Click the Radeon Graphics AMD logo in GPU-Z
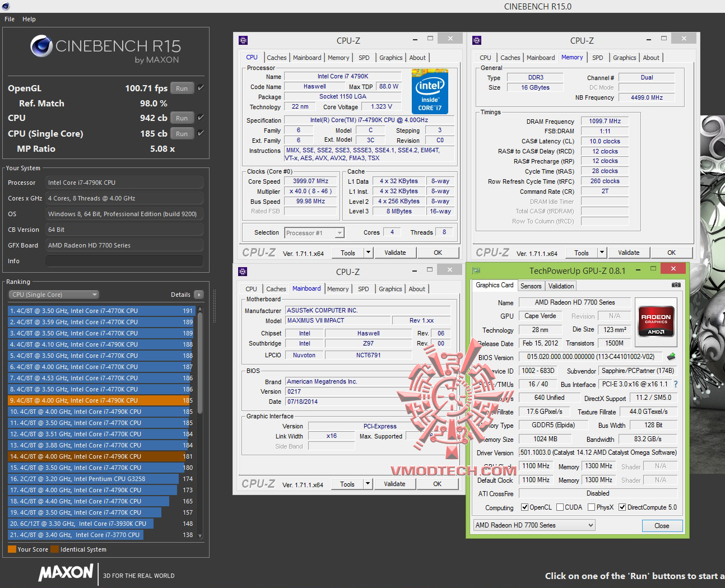725x588 pixels. (656, 321)
